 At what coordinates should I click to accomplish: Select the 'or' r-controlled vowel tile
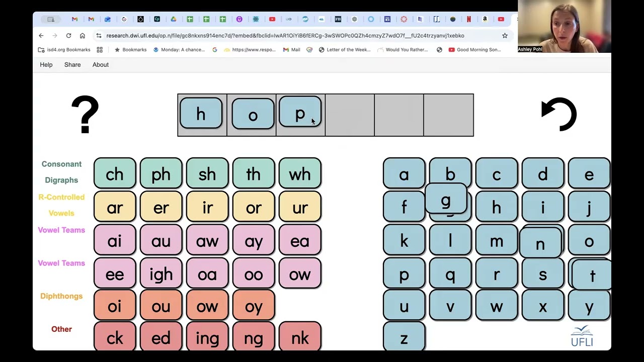tap(254, 207)
